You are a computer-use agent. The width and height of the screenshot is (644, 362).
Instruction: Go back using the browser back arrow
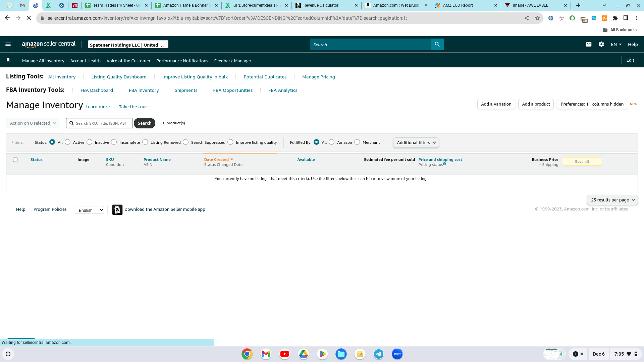click(7, 18)
